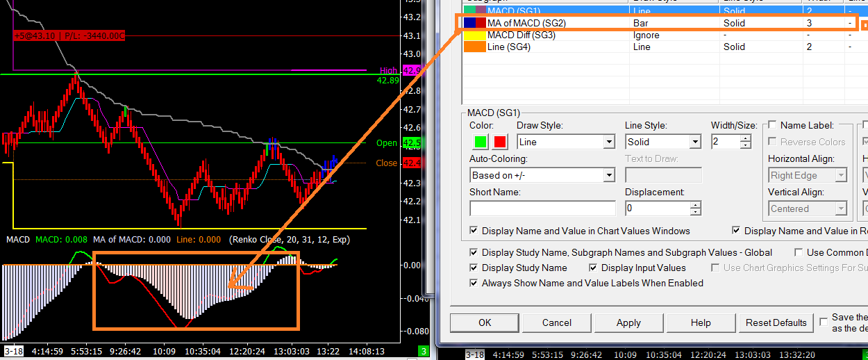
Task: Click the green 42.89 price label
Action: 388,80
